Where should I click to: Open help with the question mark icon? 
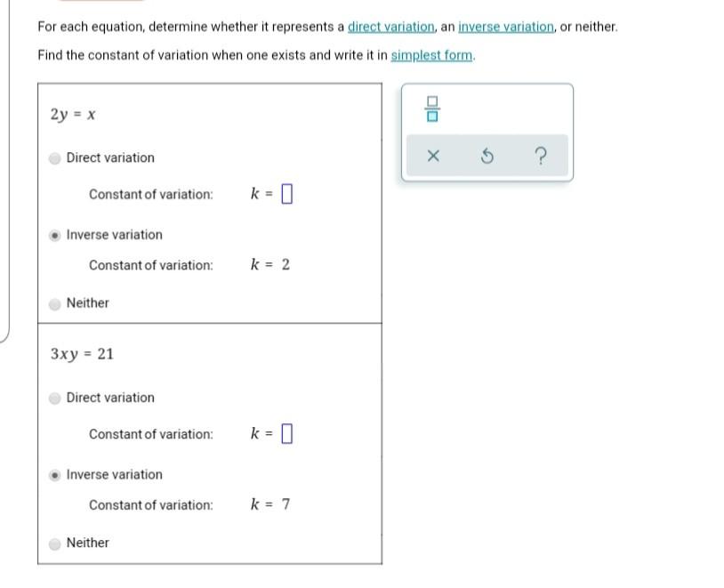tap(541, 157)
